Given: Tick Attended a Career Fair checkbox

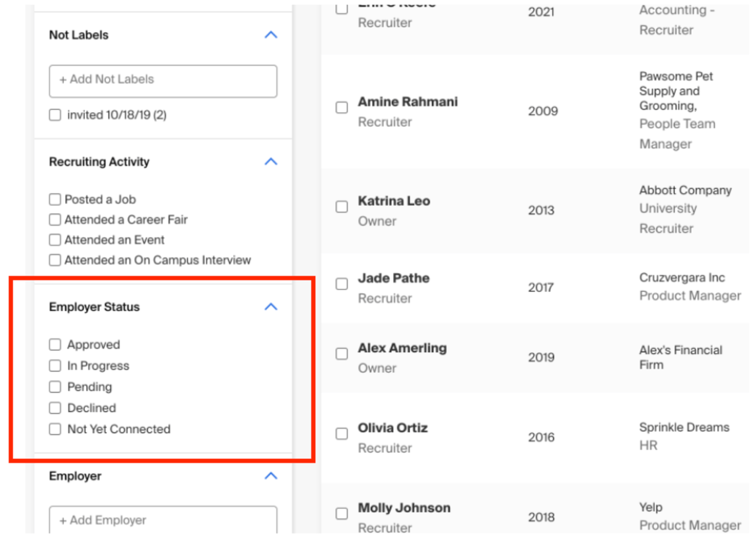Looking at the screenshot, I should pos(55,220).
